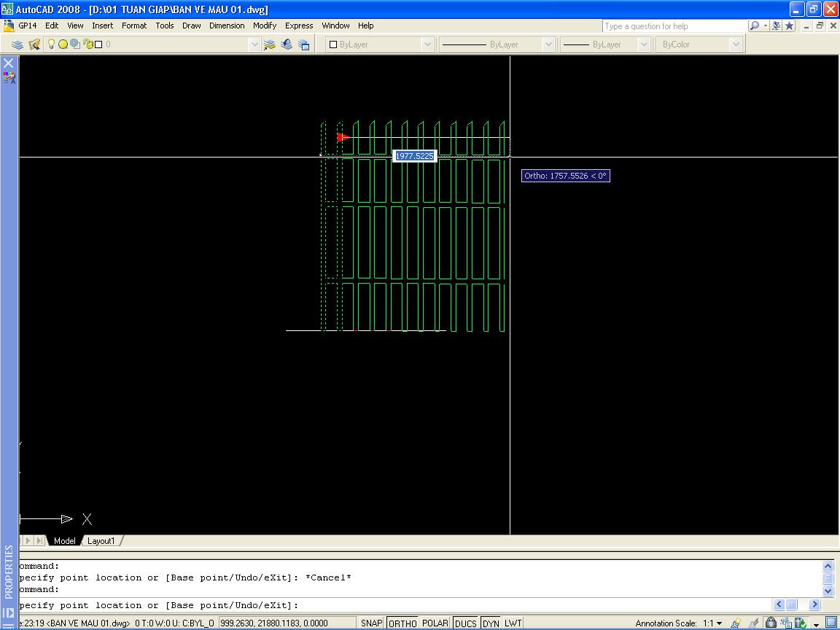The width and height of the screenshot is (840, 630).
Task: Switch to the Layout1 tab
Action: point(101,541)
